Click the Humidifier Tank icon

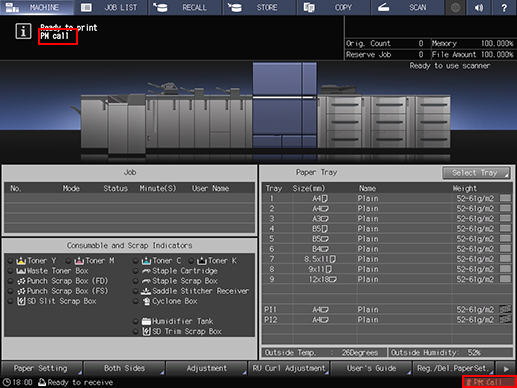pyautogui.click(x=146, y=321)
